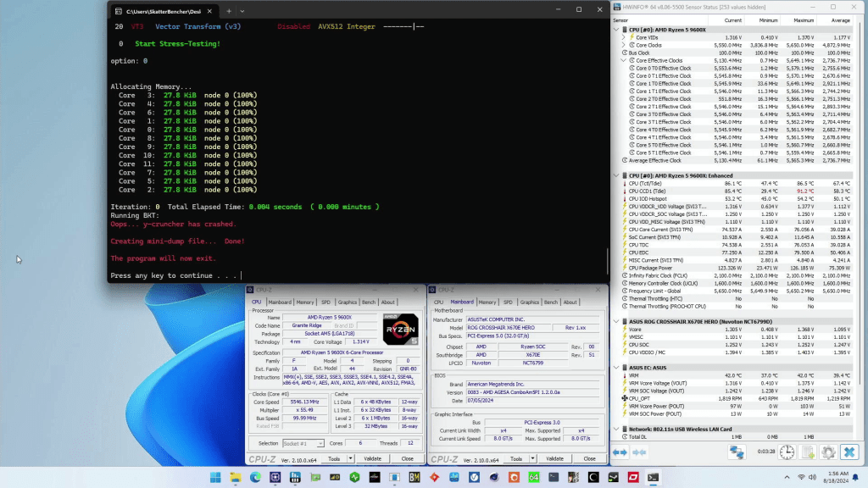Viewport: 868px width, 488px height.
Task: Close the SkatterBencher terminal tab
Action: click(x=209, y=11)
